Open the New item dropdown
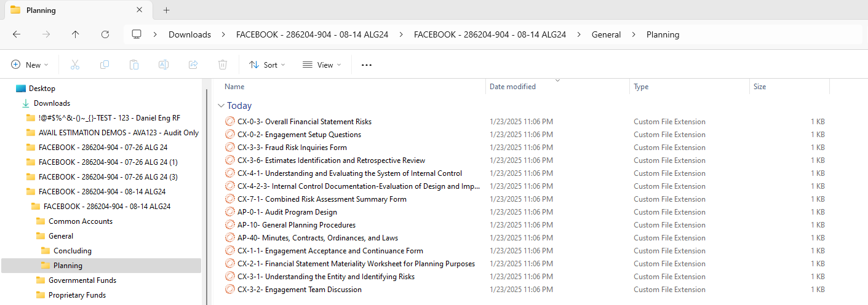The image size is (868, 305). [x=30, y=65]
